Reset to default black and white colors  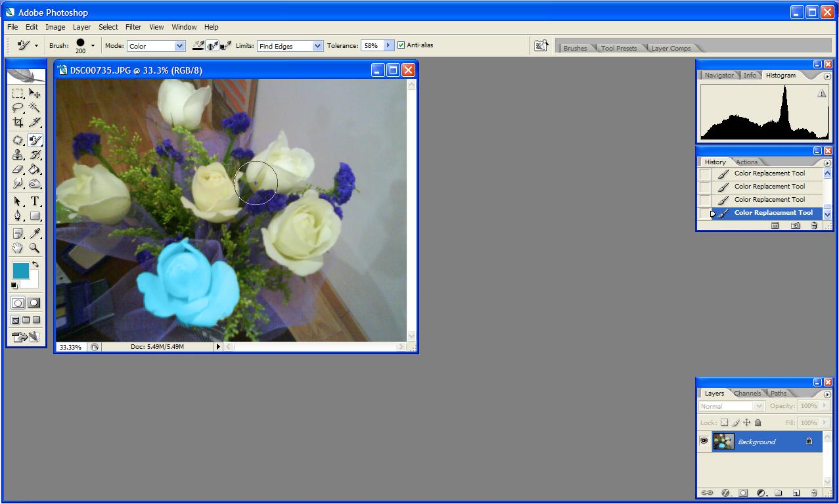(x=14, y=285)
